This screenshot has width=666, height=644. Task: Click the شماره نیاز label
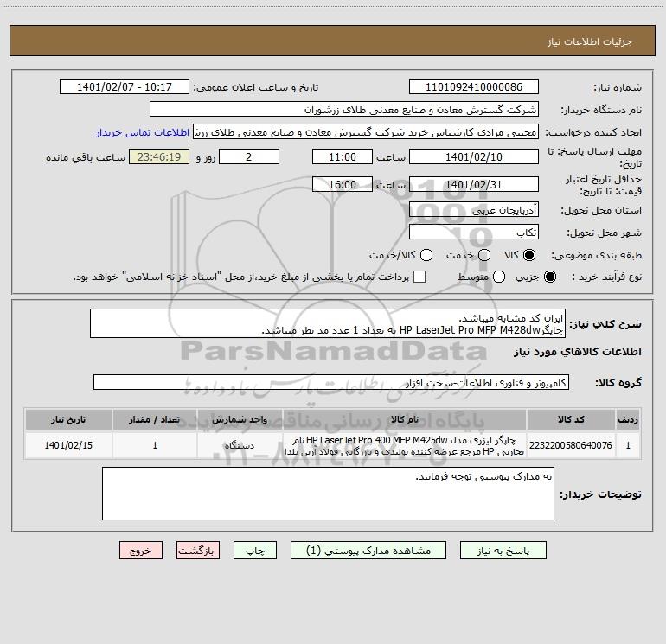pyautogui.click(x=618, y=88)
